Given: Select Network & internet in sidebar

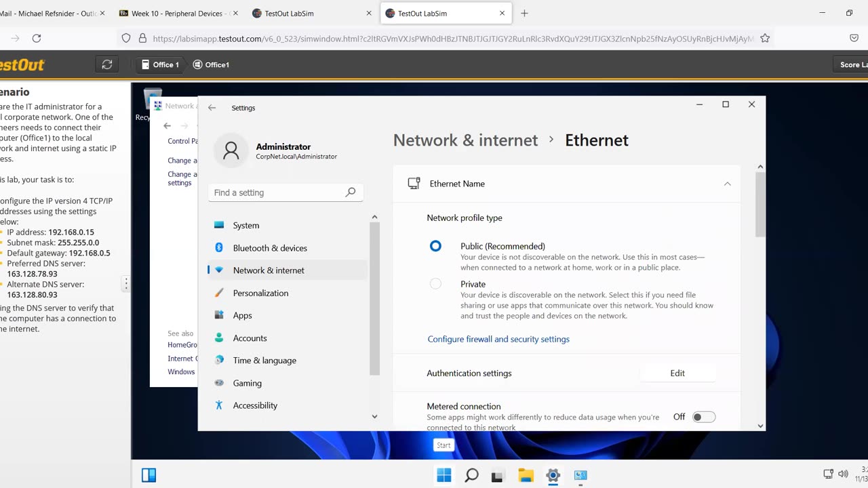Looking at the screenshot, I should (x=288, y=270).
